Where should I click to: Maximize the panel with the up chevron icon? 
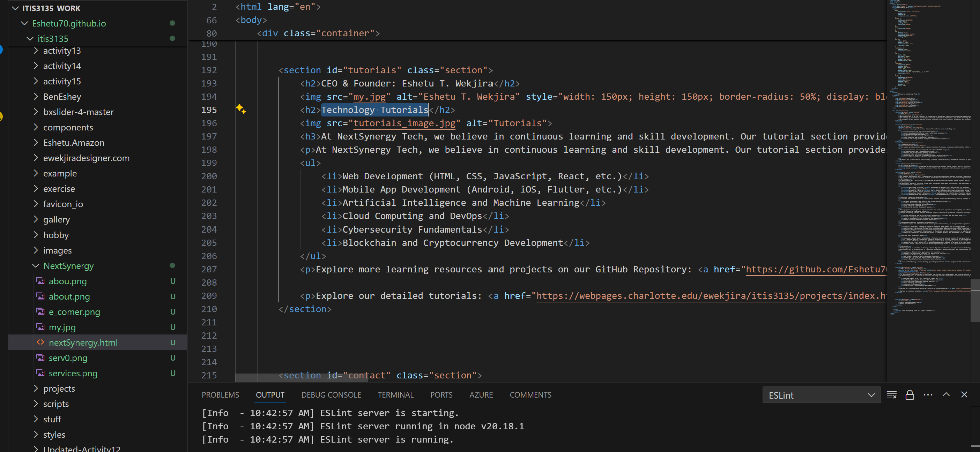pyautogui.click(x=946, y=394)
